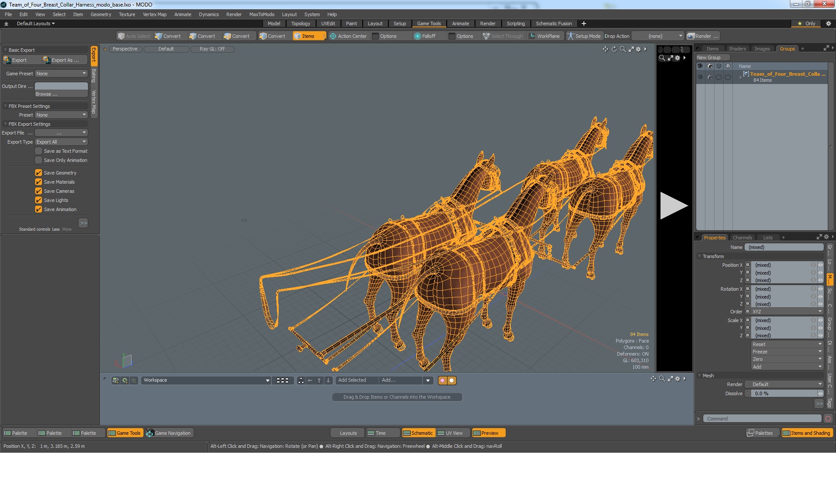Maximize the 3D viewport with expand arrows
The image size is (836, 504).
click(x=631, y=49)
